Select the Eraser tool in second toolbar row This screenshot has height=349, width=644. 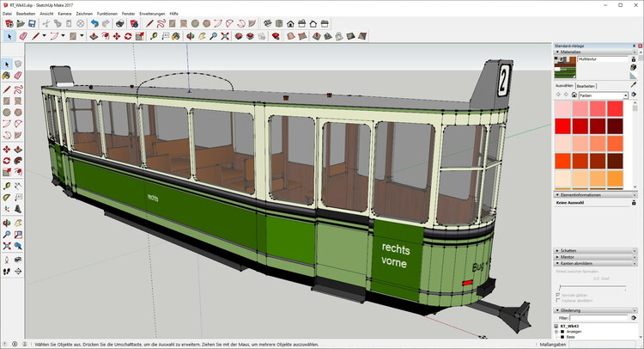pos(22,37)
